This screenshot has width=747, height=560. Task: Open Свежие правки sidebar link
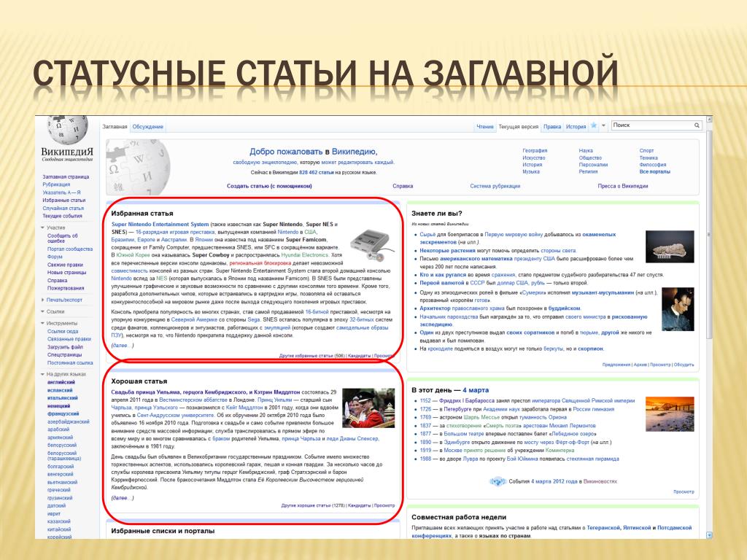(65, 265)
